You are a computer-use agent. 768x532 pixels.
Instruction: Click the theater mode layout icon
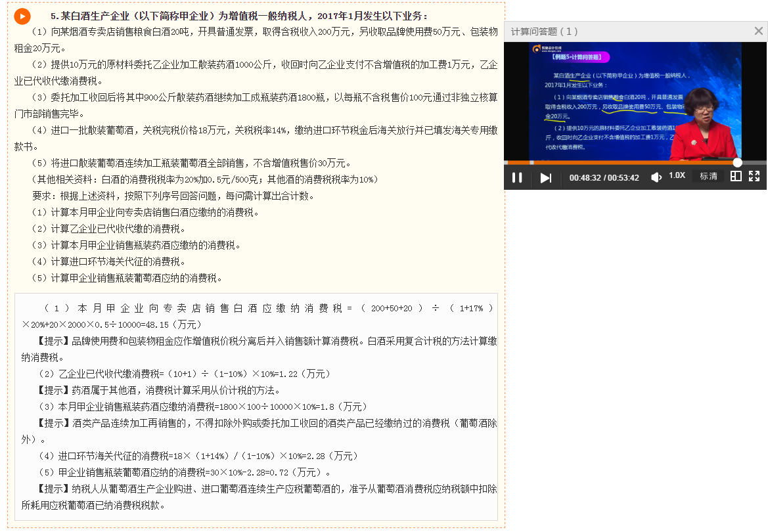[735, 177]
